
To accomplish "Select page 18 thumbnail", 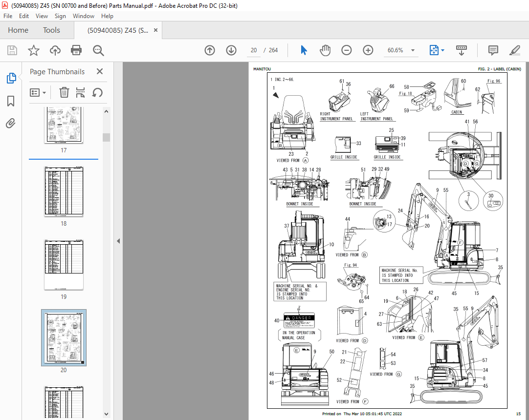I will click(x=64, y=191).
